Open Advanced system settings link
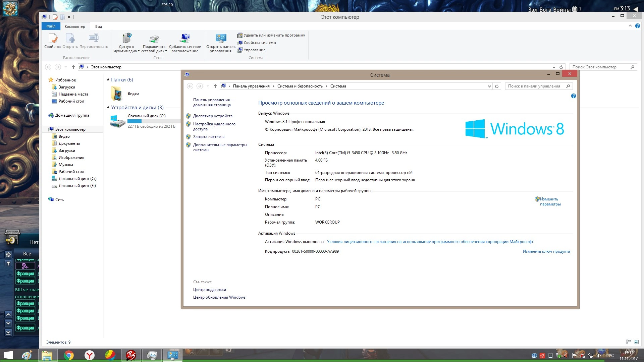Screen dimensions: 644x362 pos(220,147)
